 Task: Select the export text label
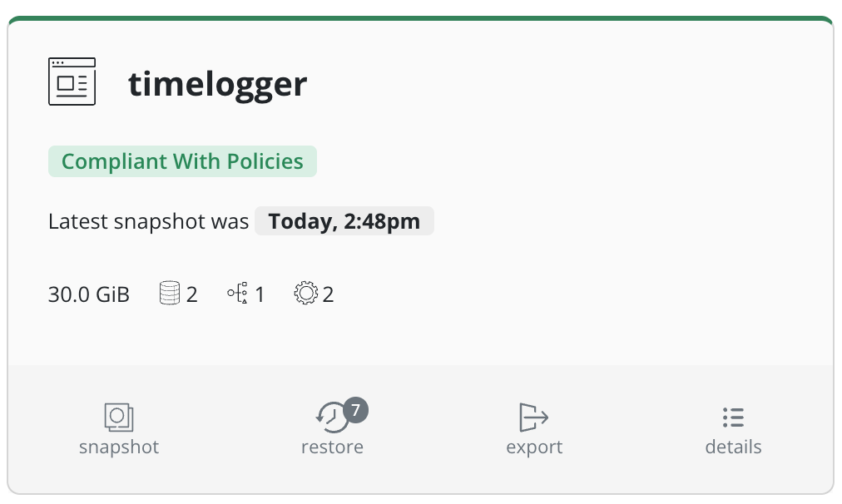[x=534, y=447]
